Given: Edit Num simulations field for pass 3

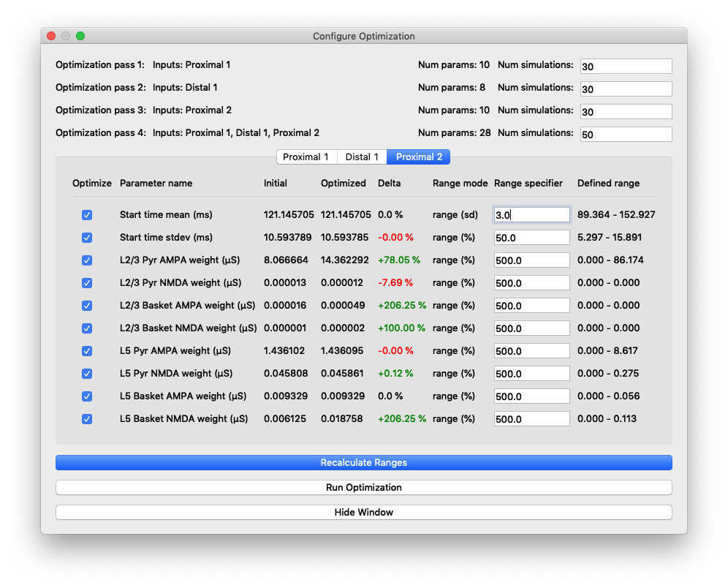Looking at the screenshot, I should tap(626, 111).
